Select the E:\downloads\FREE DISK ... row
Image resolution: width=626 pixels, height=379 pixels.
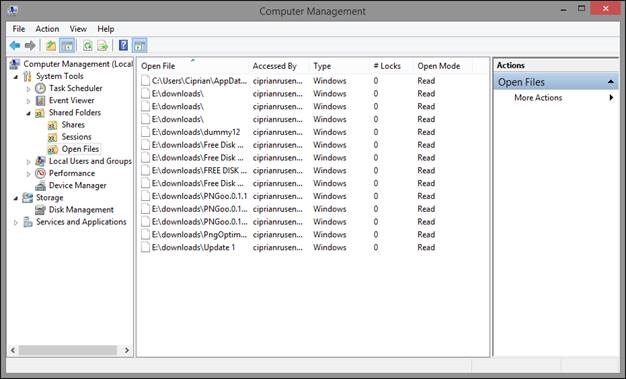pyautogui.click(x=313, y=171)
